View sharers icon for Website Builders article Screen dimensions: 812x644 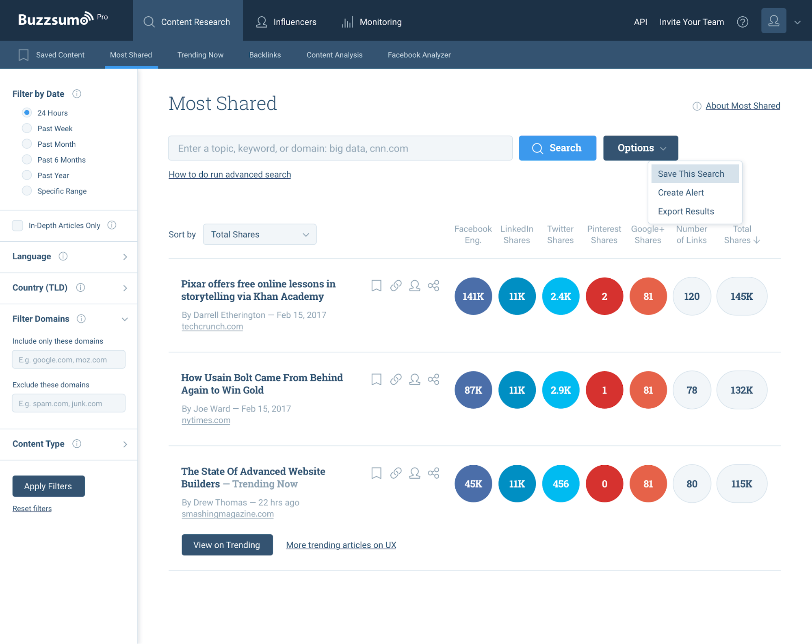[x=414, y=473]
